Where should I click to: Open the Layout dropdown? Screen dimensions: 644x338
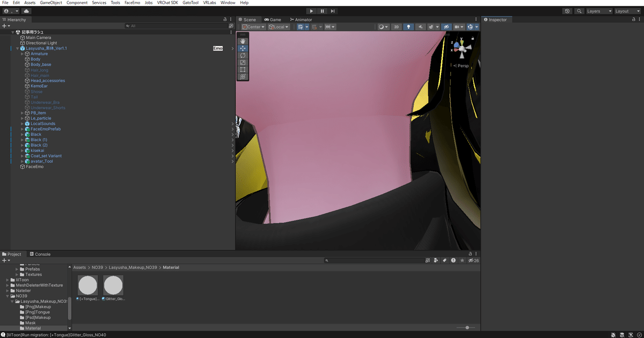627,11
